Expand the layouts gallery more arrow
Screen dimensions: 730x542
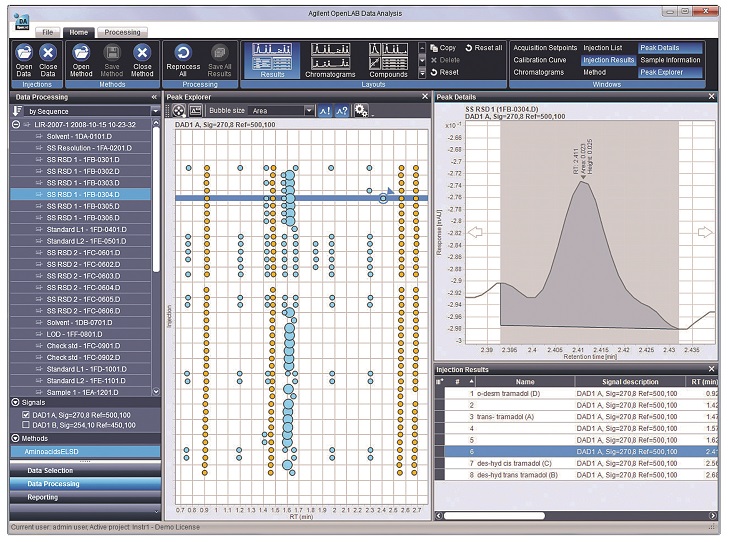tap(422, 73)
